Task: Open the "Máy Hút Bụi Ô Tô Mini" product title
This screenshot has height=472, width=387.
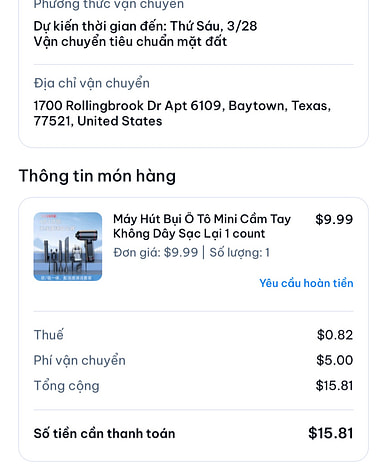Action: click(x=202, y=226)
